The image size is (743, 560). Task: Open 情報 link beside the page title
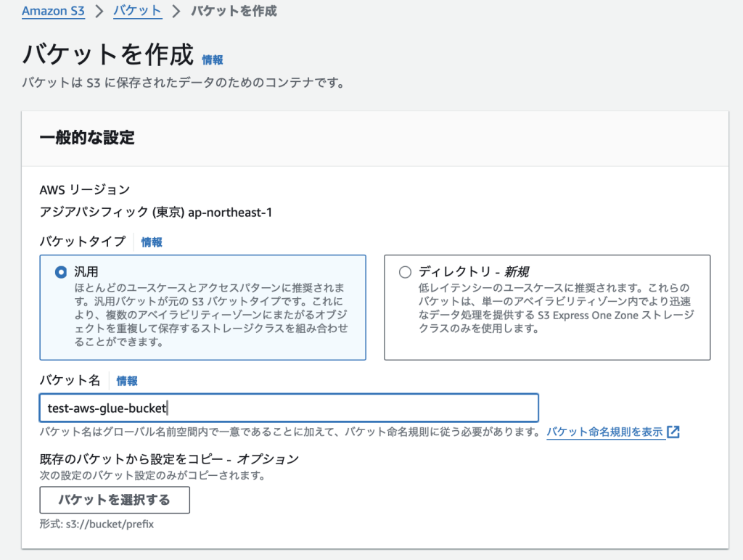click(x=213, y=60)
